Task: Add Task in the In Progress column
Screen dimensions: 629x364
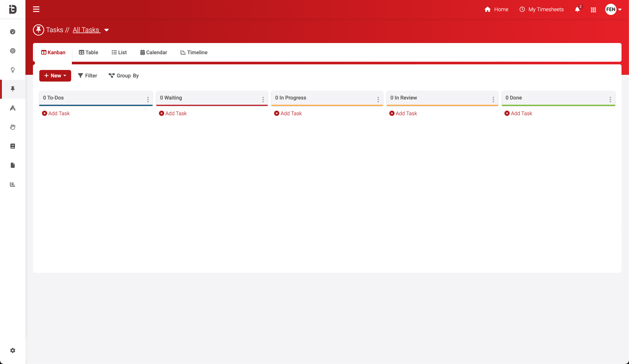Action: (x=288, y=113)
